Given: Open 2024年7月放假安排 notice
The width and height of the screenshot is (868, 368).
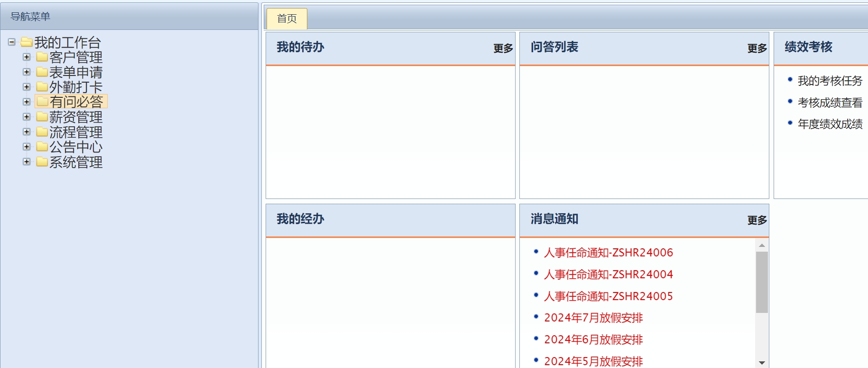Looking at the screenshot, I should pos(593,318).
